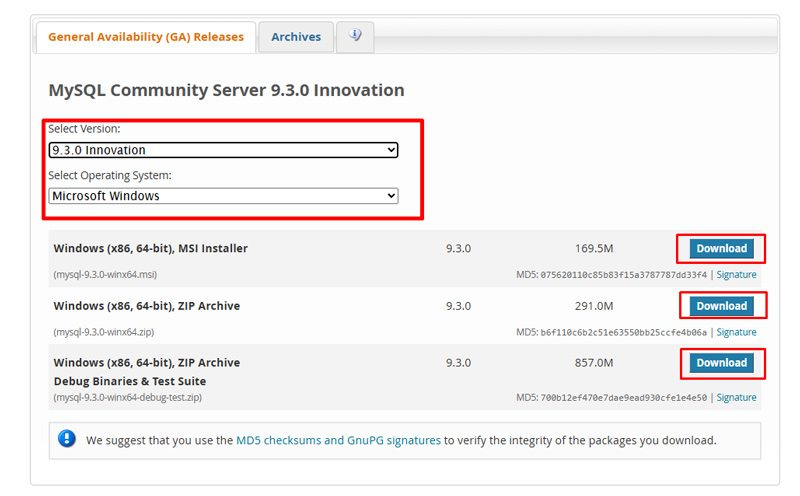This screenshot has height=496, width=800.
Task: Click the 169.5M file size value
Action: click(x=594, y=249)
